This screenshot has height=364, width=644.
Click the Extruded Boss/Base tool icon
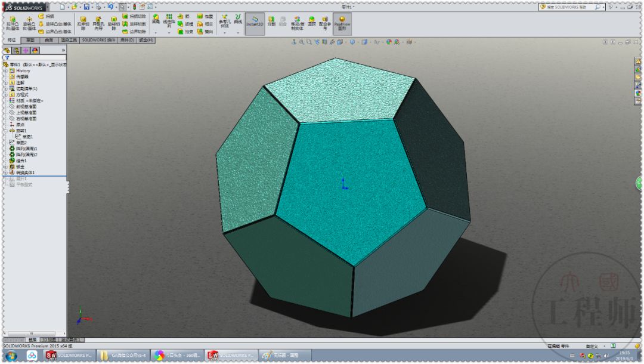[13, 20]
